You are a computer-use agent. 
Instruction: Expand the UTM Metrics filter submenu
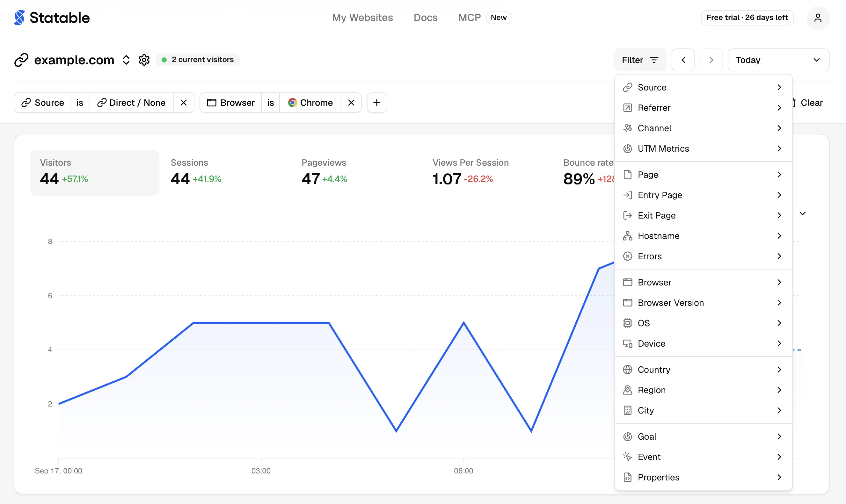coord(703,149)
